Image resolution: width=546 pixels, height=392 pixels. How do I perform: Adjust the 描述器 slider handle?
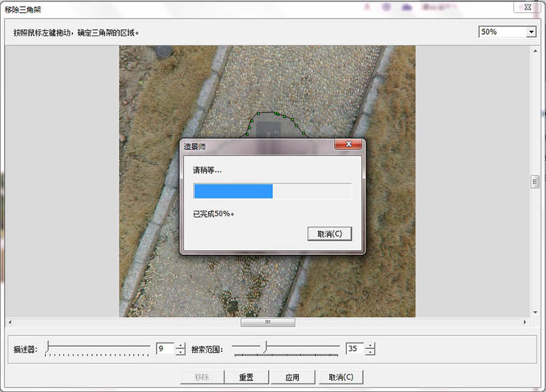[x=48, y=347]
